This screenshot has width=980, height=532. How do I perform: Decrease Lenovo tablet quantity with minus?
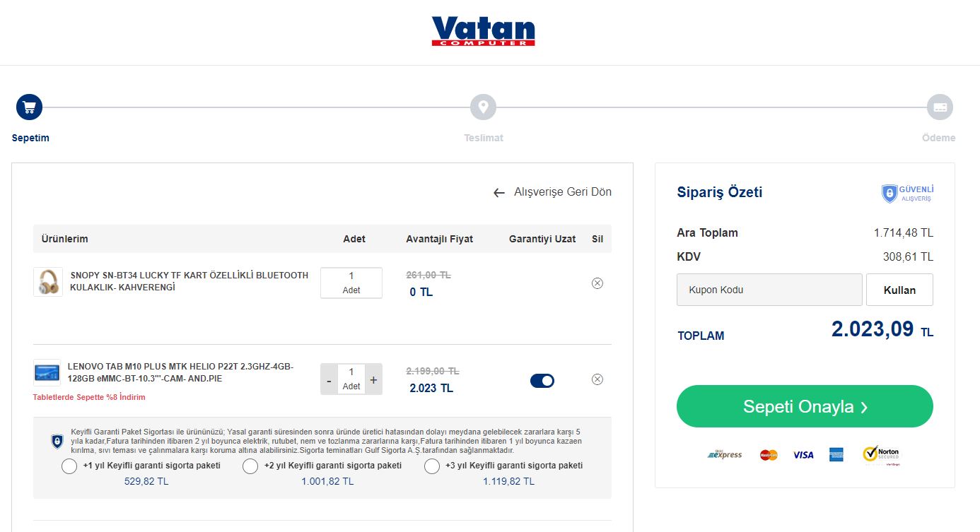(x=329, y=379)
